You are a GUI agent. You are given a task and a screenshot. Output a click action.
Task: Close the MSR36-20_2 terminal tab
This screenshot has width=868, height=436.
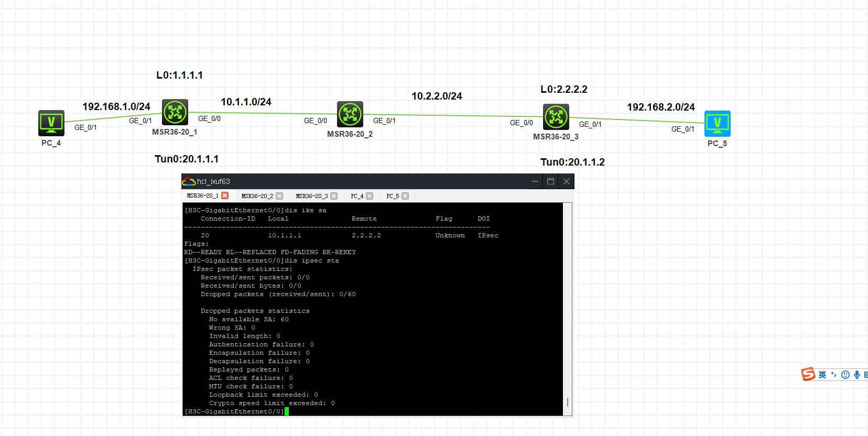279,196
